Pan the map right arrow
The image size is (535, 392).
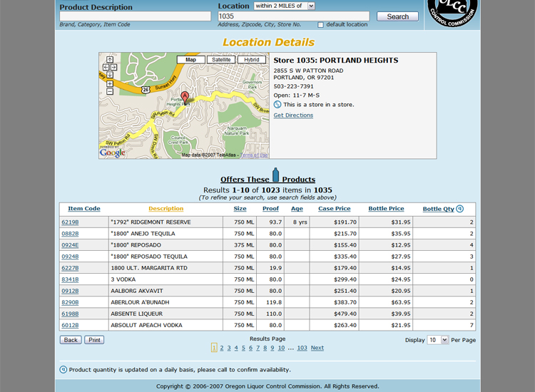click(x=113, y=68)
